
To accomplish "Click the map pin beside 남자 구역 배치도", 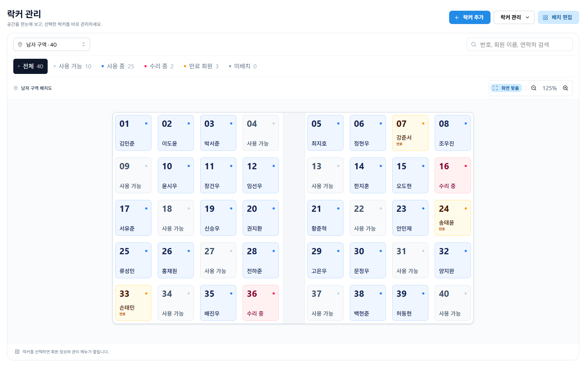I will 16,88.
